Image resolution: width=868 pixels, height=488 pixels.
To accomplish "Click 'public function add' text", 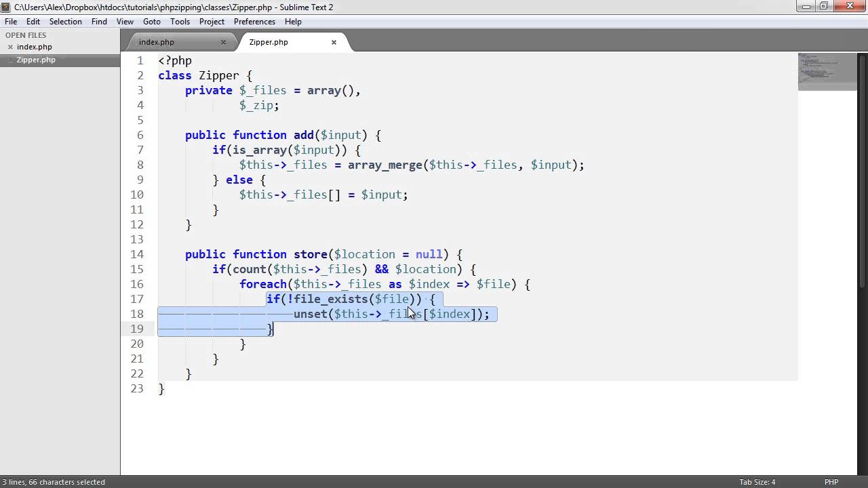I will tap(250, 135).
